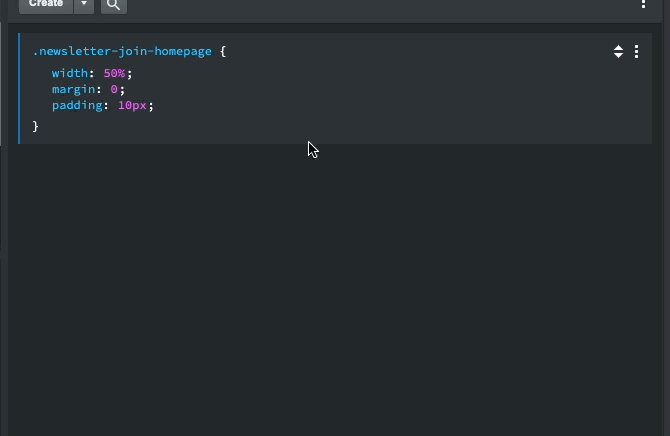The image size is (670, 436).
Task: Click the width property name
Action: click(x=70, y=73)
